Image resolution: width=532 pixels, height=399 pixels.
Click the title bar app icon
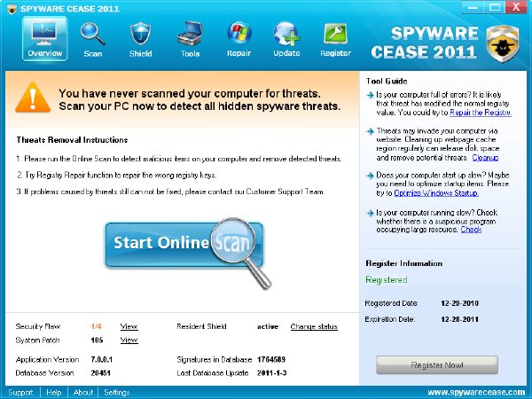coord(12,9)
